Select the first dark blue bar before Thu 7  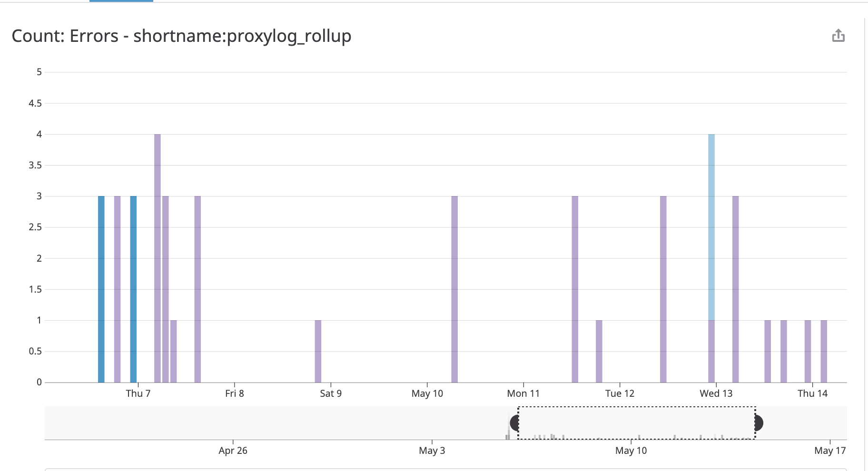pyautogui.click(x=101, y=285)
